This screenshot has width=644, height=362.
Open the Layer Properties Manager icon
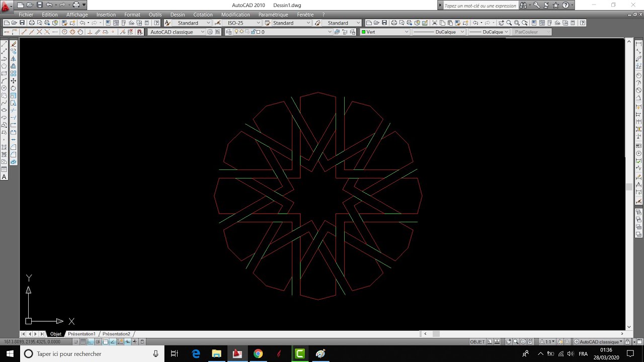[229, 32]
